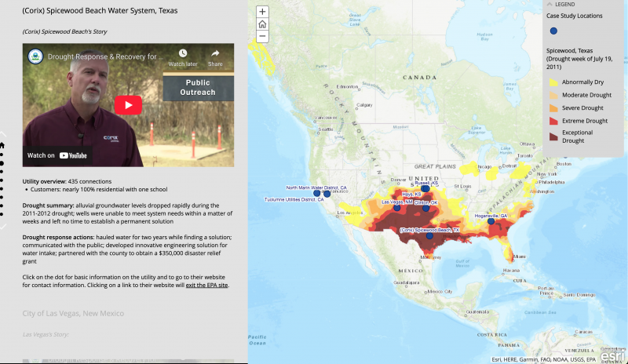Jump to City of Las Vegas section heading
This screenshot has width=628, height=364.
[x=73, y=314]
